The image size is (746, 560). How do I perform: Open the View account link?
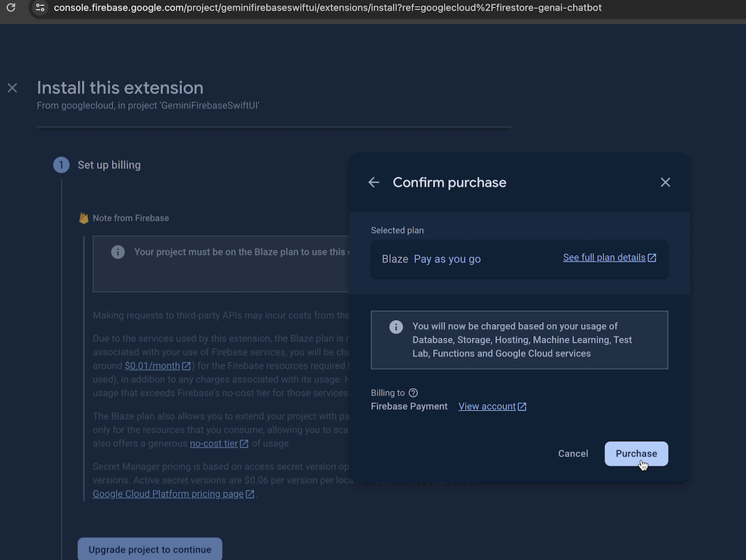coord(492,407)
